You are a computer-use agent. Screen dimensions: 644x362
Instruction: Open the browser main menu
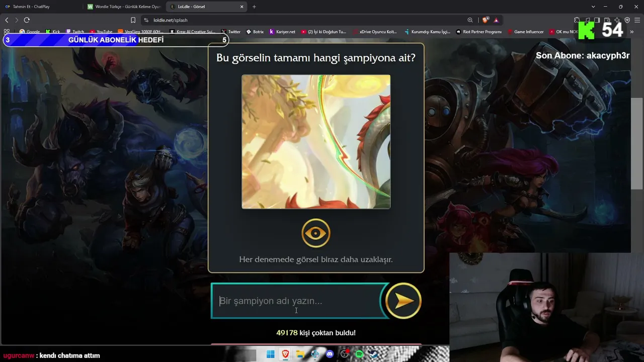(x=637, y=20)
